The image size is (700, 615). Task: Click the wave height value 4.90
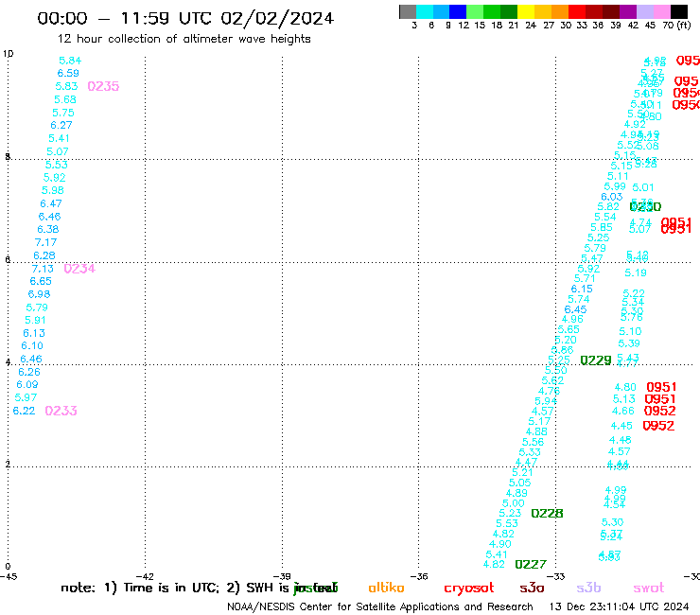500,544
